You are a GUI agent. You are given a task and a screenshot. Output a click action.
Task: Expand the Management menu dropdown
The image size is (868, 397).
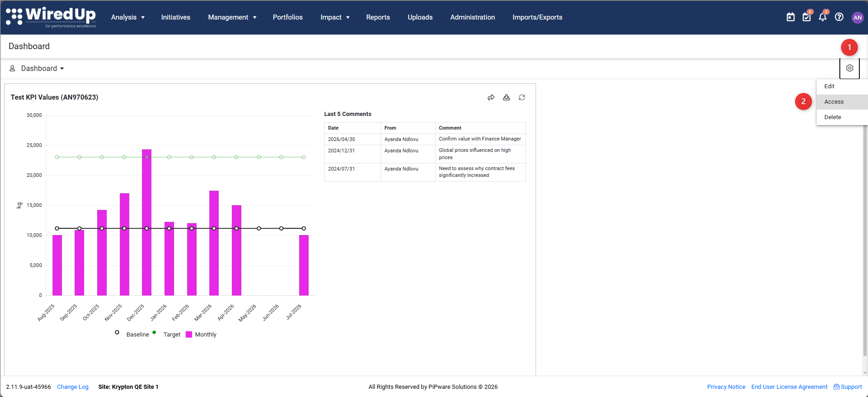pos(232,17)
